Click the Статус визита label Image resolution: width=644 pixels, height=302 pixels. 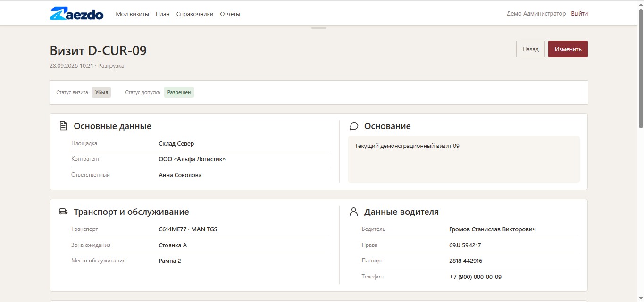click(x=72, y=92)
